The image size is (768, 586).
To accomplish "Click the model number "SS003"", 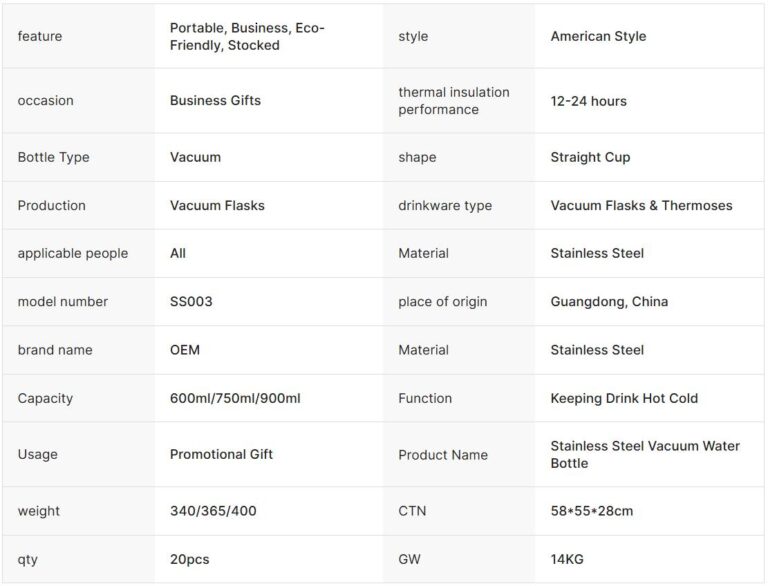I will coord(191,302).
